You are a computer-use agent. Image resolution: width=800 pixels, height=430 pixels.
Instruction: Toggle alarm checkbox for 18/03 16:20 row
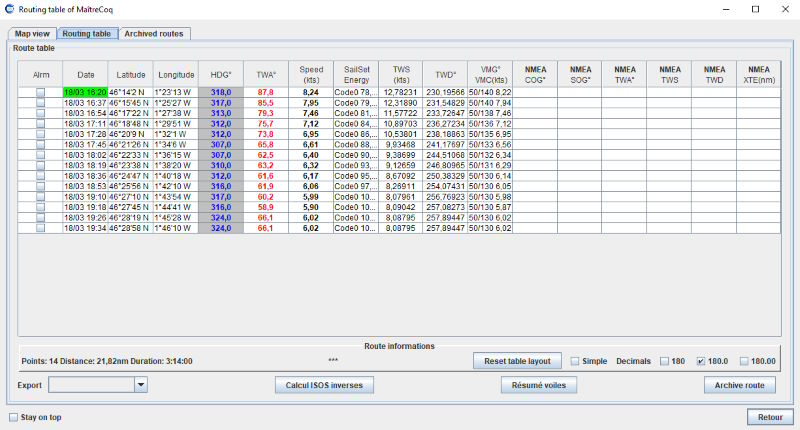pyautogui.click(x=41, y=91)
